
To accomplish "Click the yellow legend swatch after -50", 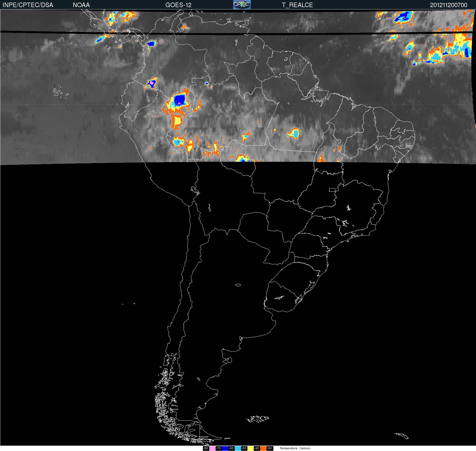I will pyautogui.click(x=250, y=448).
